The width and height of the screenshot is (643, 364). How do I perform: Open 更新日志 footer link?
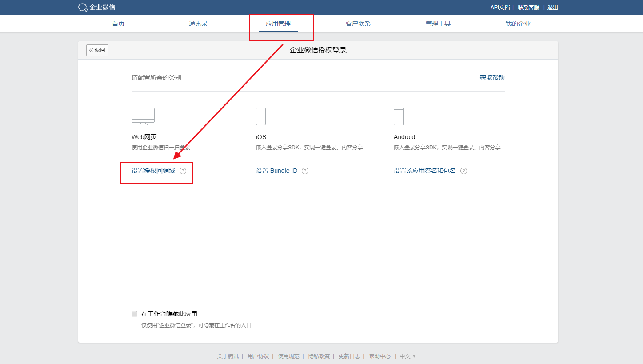point(349,356)
